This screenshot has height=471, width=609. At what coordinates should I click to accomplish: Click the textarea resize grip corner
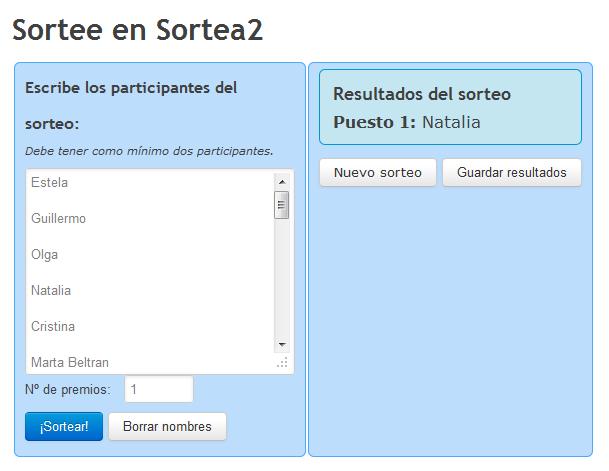[x=282, y=363]
